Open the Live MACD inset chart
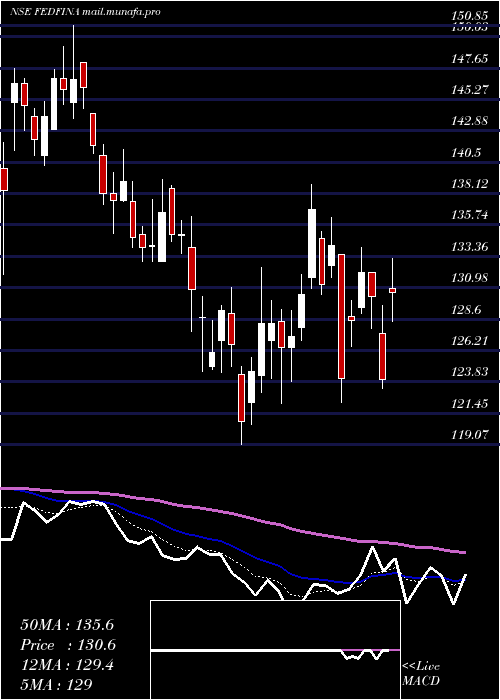The width and height of the screenshot is (500, 700). (x=275, y=650)
